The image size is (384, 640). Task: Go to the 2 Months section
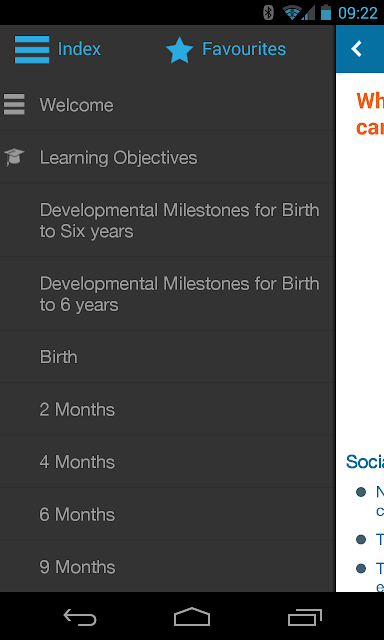pyautogui.click(x=167, y=409)
